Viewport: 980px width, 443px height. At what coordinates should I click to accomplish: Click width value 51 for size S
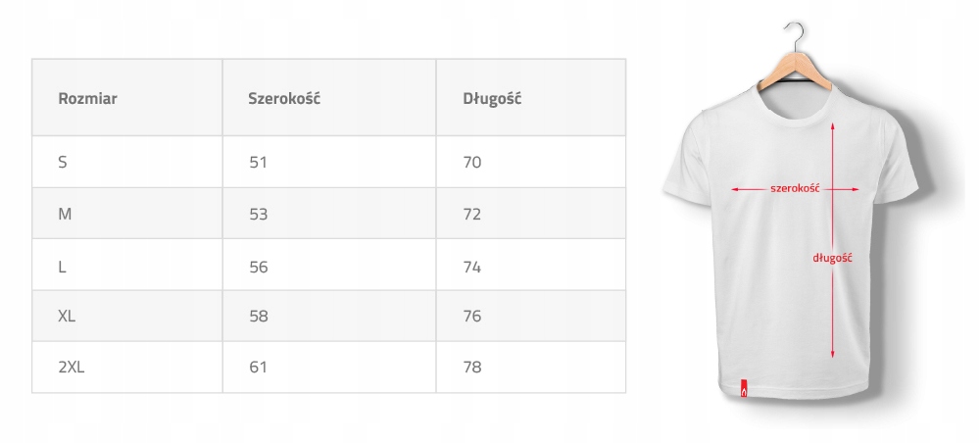click(258, 162)
